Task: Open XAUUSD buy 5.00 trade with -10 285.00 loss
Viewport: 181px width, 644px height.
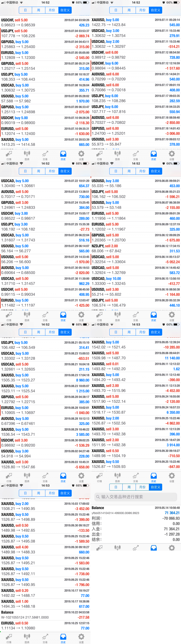Action: click(x=136, y=345)
